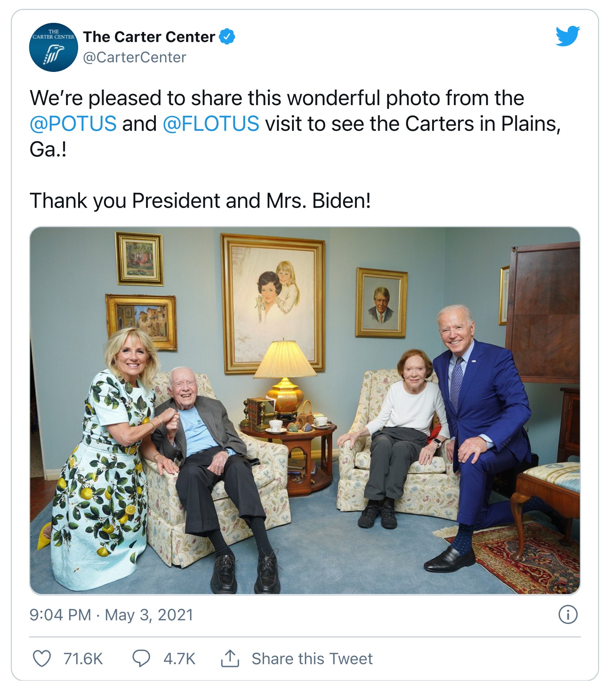Click the blue verified badge

pos(227,37)
